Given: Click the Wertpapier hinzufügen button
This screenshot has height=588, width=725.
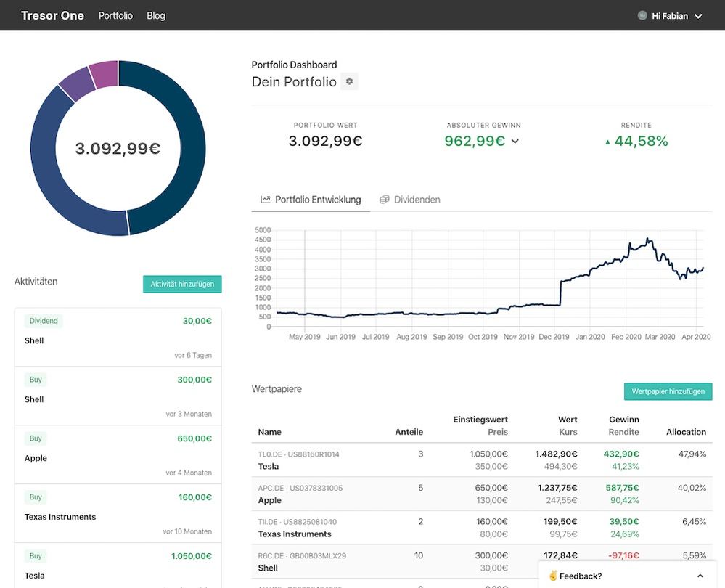Looking at the screenshot, I should point(668,391).
